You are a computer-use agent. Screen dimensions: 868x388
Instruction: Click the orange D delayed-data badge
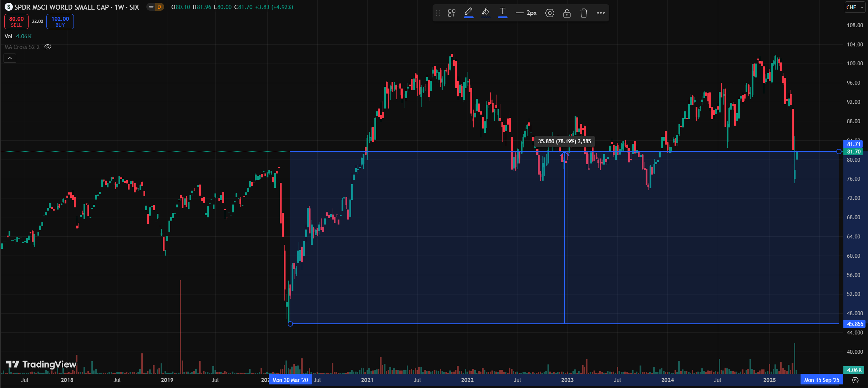click(159, 7)
